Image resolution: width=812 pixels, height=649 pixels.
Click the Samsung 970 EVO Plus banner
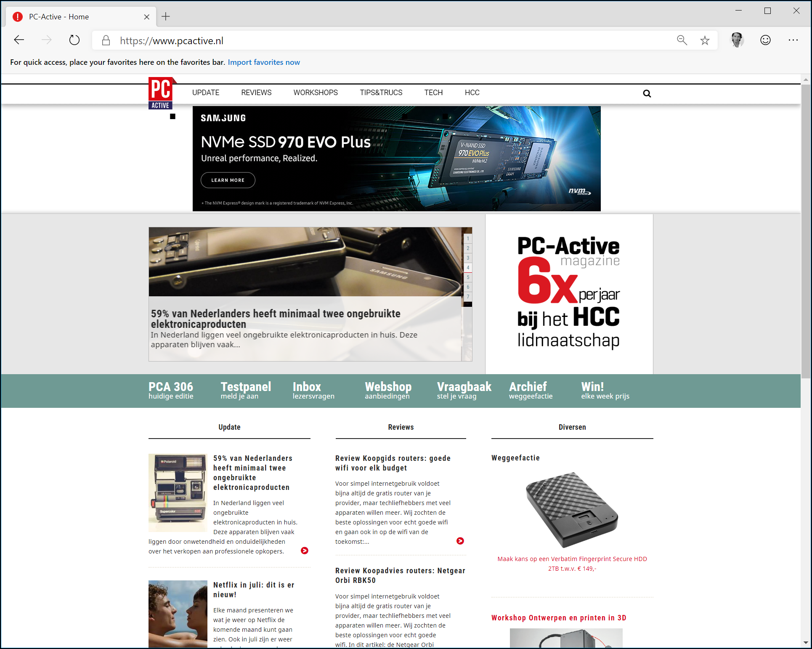coord(396,159)
